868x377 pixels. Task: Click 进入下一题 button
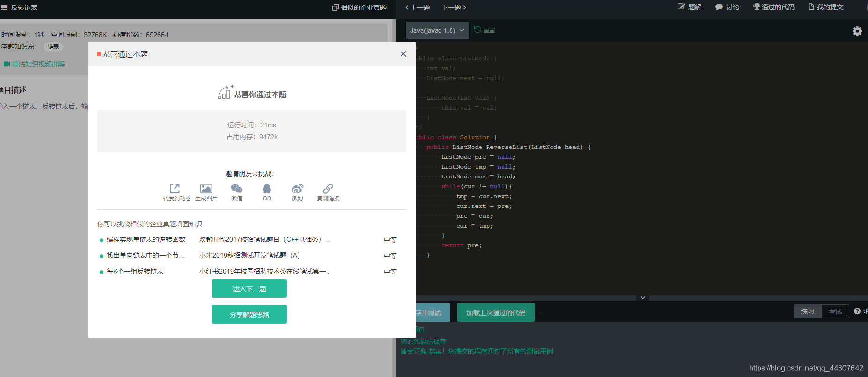(249, 289)
